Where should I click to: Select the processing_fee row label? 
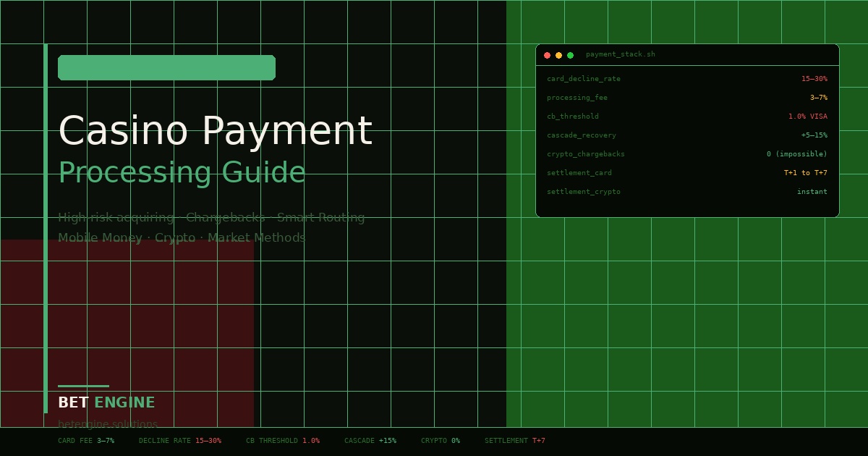coord(577,98)
